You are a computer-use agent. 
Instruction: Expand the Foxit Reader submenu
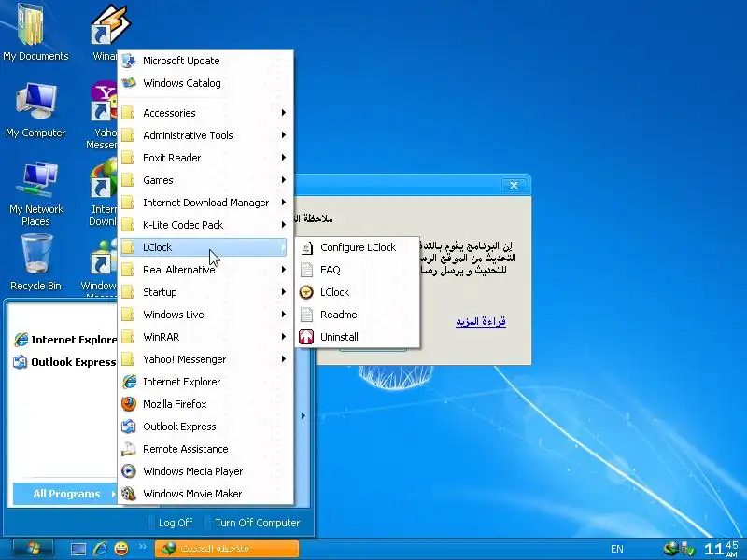pos(204,158)
